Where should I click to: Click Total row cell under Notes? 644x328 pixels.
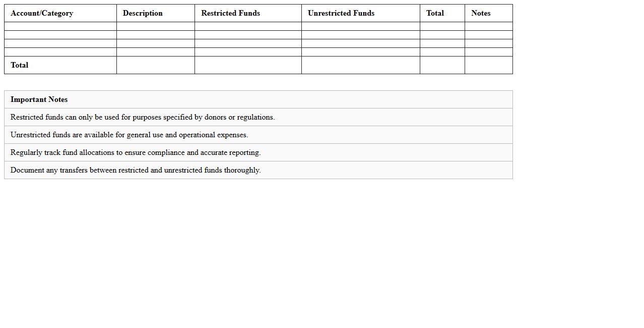click(x=488, y=65)
